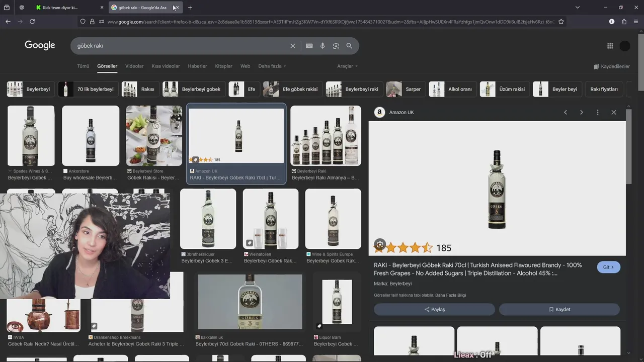Click the lens search icon on preview image

(x=380, y=245)
